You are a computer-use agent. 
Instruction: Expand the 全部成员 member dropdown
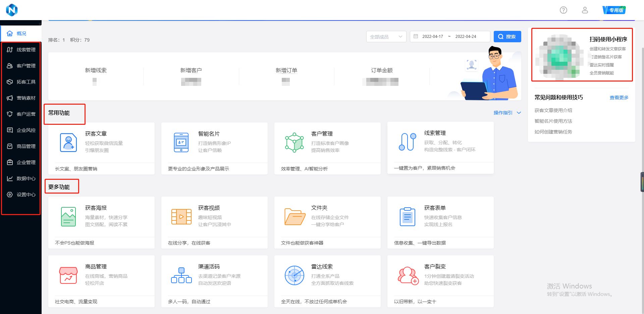tap(386, 36)
